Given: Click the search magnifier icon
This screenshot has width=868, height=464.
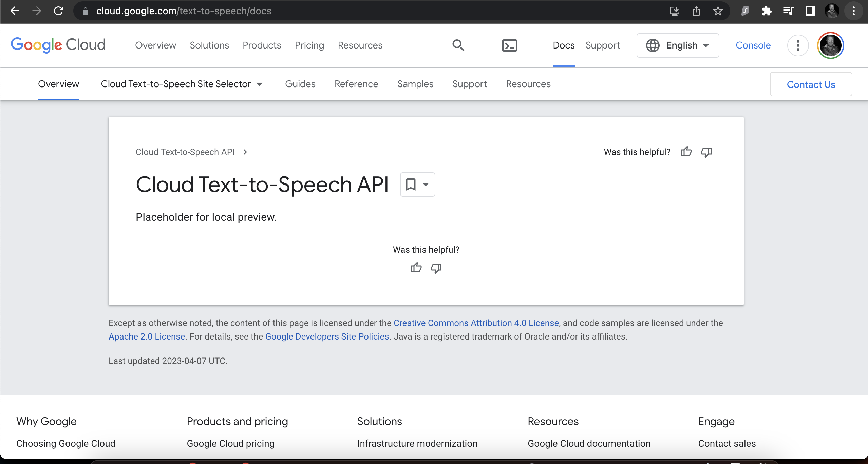Looking at the screenshot, I should (458, 45).
